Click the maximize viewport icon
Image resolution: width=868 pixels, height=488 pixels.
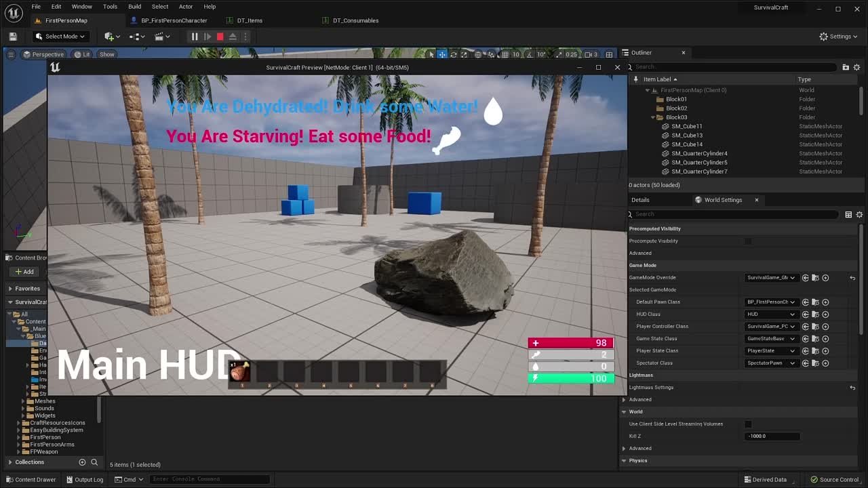(608, 54)
